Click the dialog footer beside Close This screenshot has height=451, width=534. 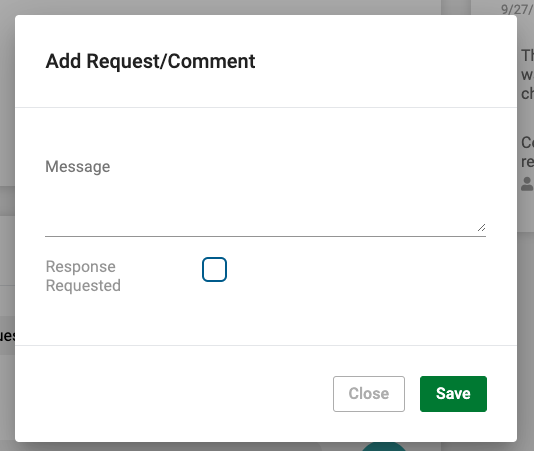170,394
